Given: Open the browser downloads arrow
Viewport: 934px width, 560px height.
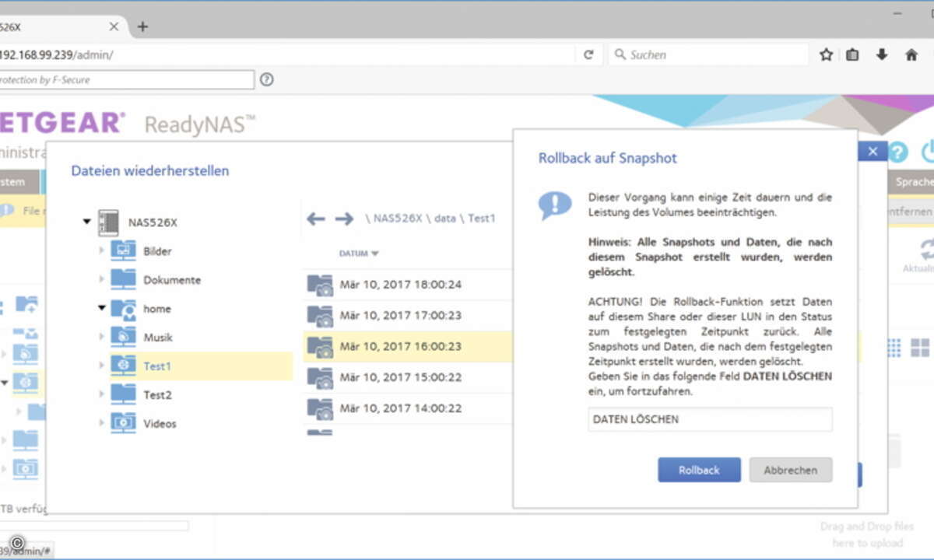Looking at the screenshot, I should click(882, 55).
